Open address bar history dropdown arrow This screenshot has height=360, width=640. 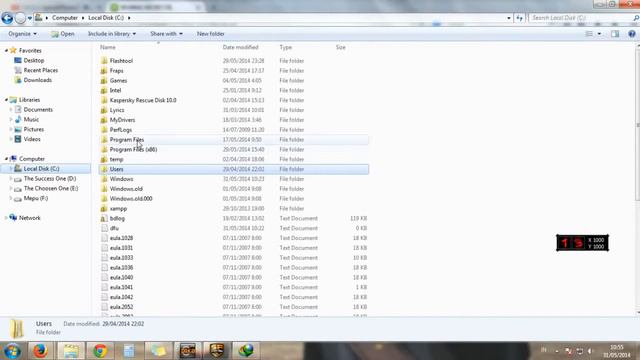point(509,18)
